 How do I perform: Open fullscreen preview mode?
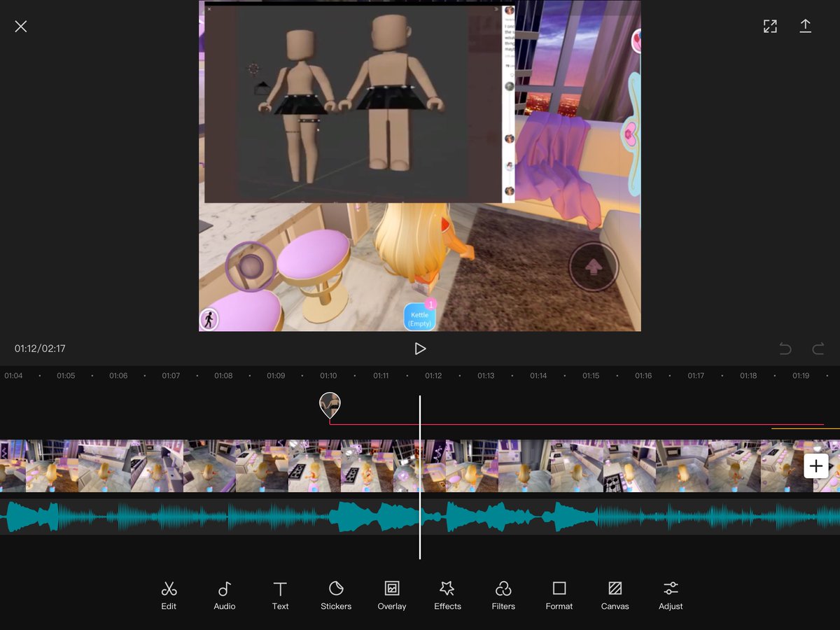tap(770, 27)
